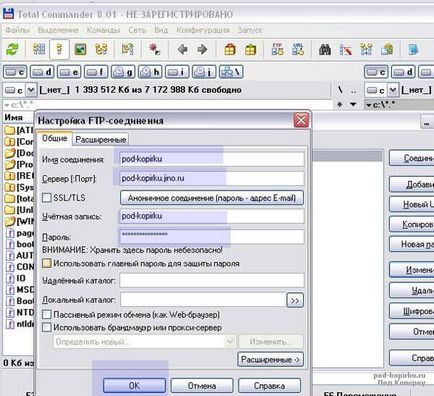The image size is (434, 396).
Task: Open the left path history down arrow
Action: tap(353, 105)
